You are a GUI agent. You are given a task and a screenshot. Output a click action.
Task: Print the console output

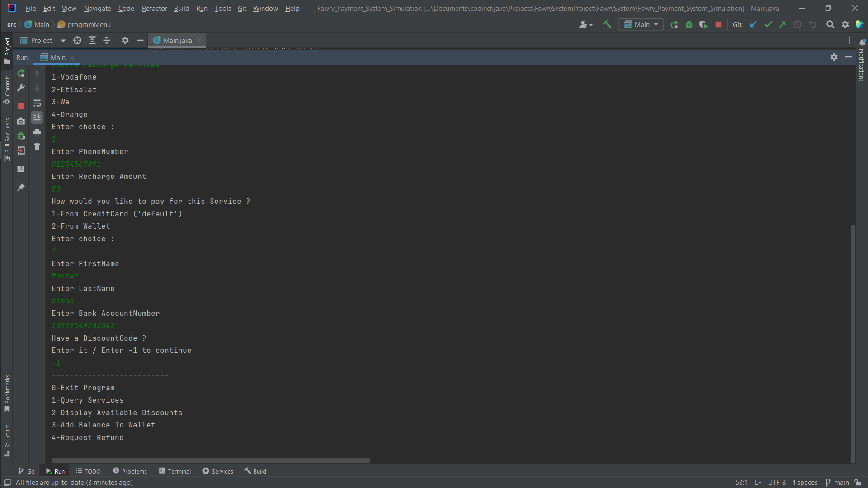coord(37,132)
